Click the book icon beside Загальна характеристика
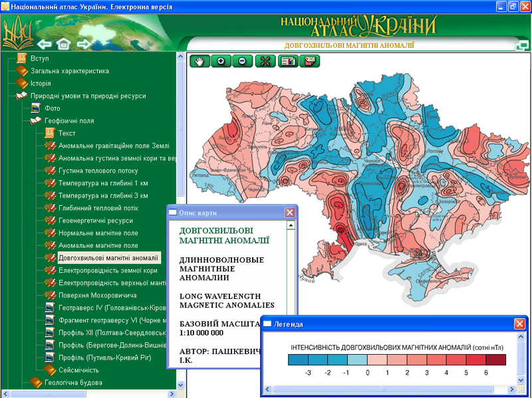Viewport: 532px width, 398px height. coord(22,71)
